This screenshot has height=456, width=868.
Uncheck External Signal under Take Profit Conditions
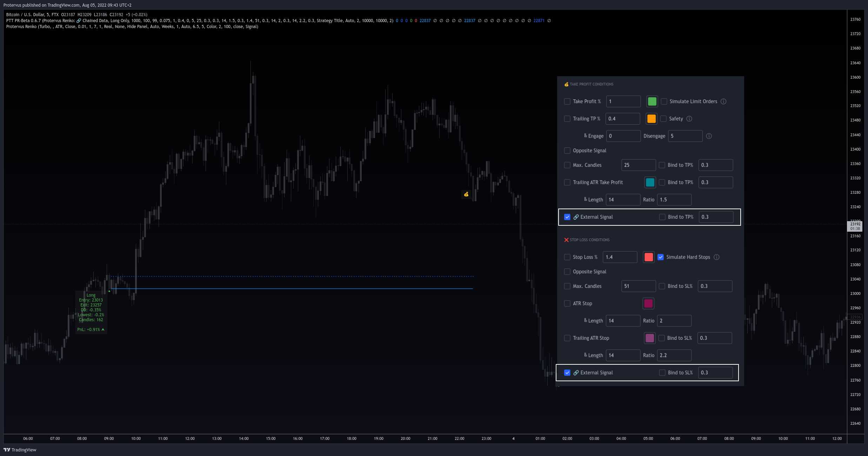[567, 217]
